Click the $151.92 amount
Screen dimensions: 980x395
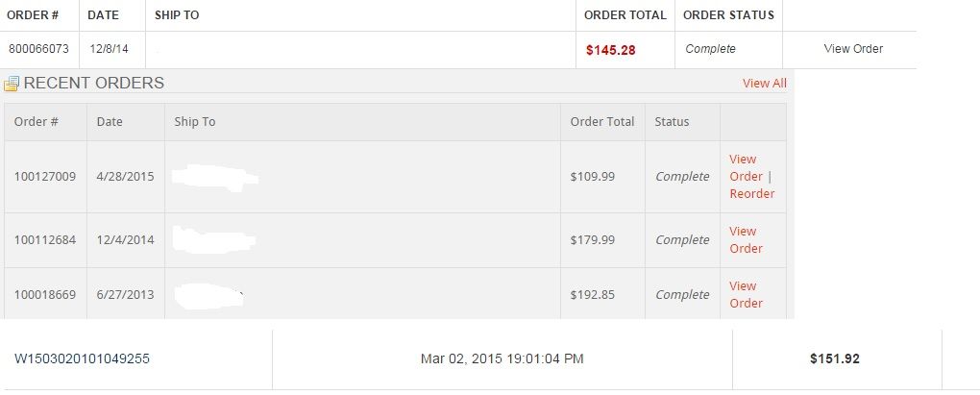click(834, 358)
